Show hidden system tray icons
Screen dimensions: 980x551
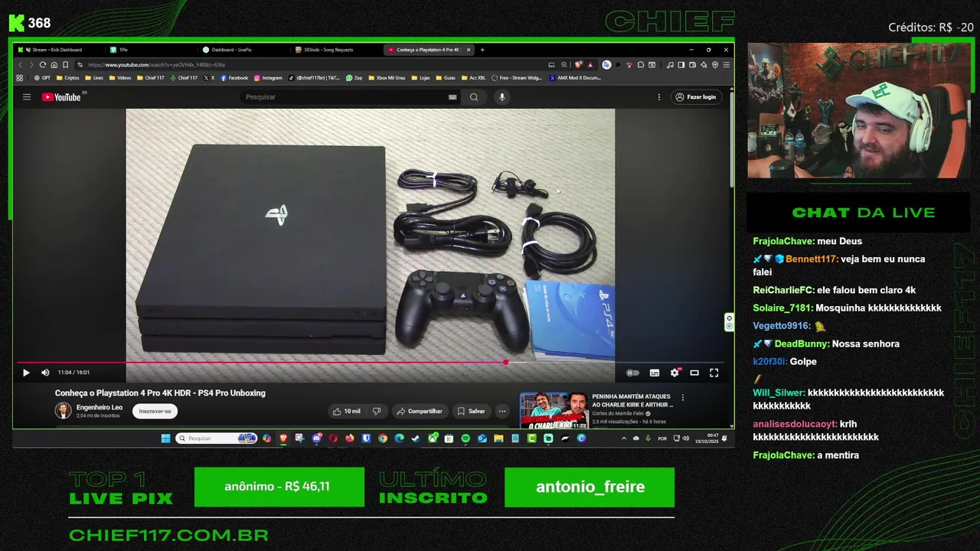coord(623,439)
